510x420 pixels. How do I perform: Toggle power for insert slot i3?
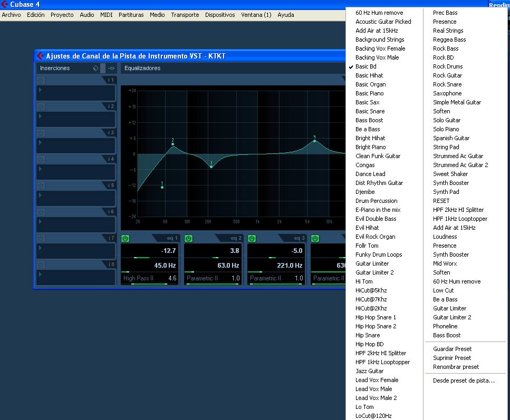click(x=41, y=133)
